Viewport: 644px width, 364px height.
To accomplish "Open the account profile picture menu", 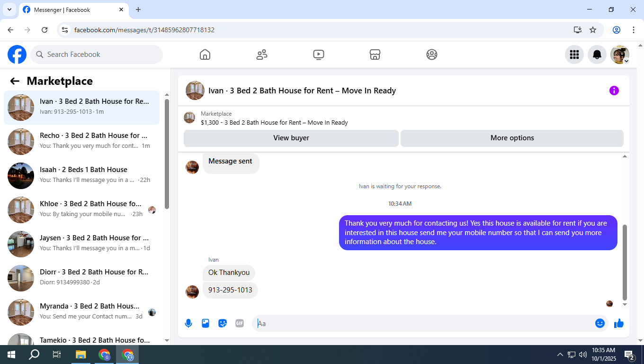I will click(620, 55).
